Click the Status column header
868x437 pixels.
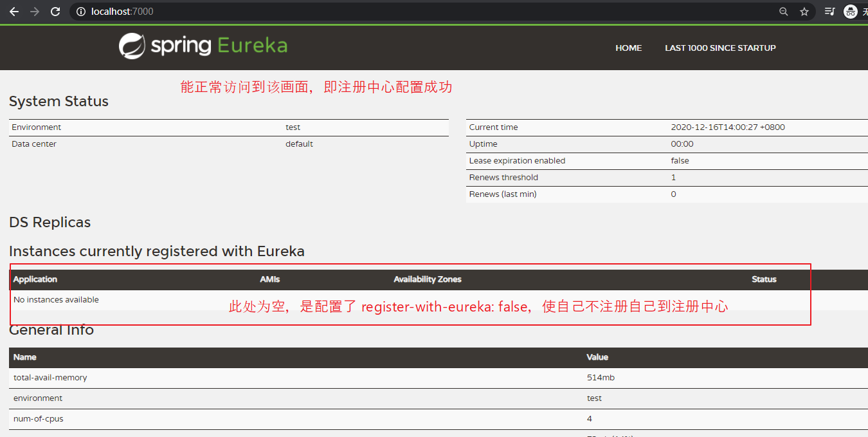(x=764, y=279)
